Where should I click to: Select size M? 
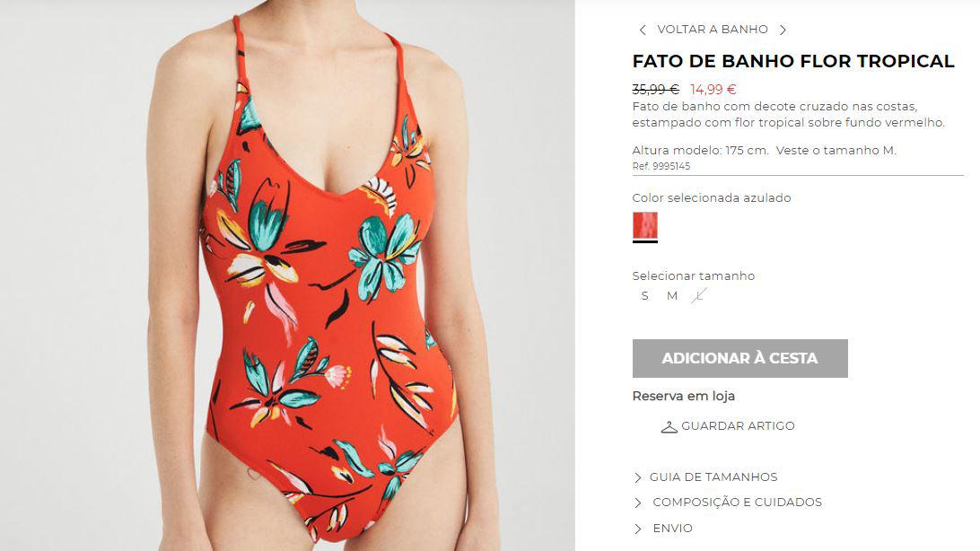(x=672, y=295)
